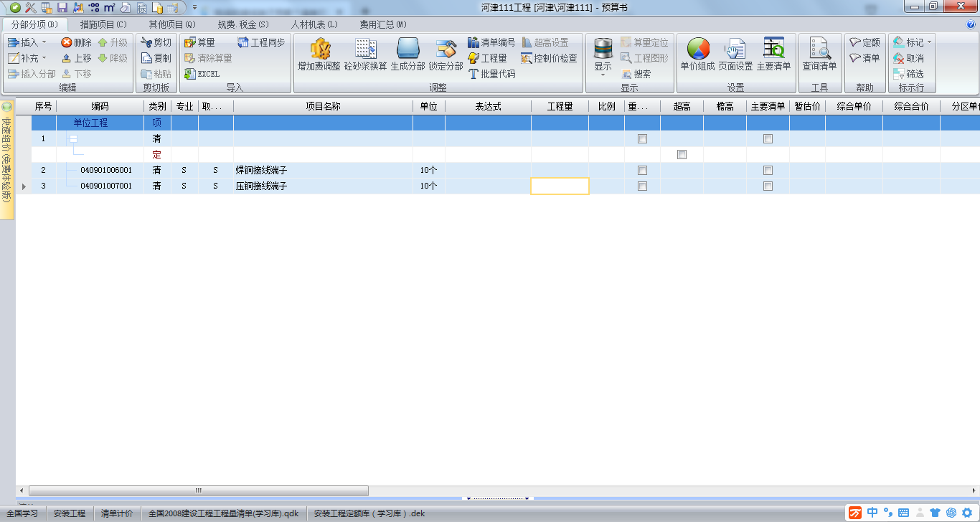Click the 工程量 cell in row 3

click(560, 186)
